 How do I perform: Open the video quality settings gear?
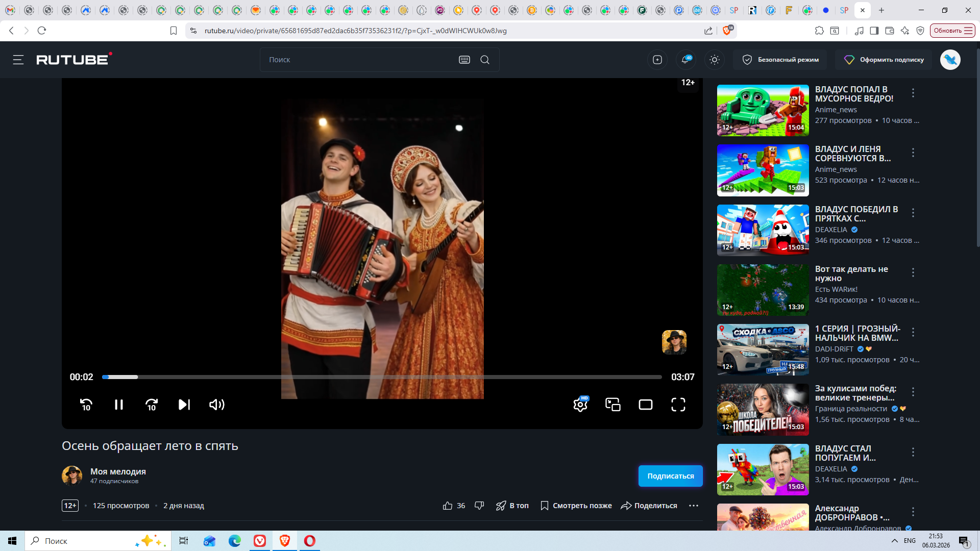click(x=580, y=405)
